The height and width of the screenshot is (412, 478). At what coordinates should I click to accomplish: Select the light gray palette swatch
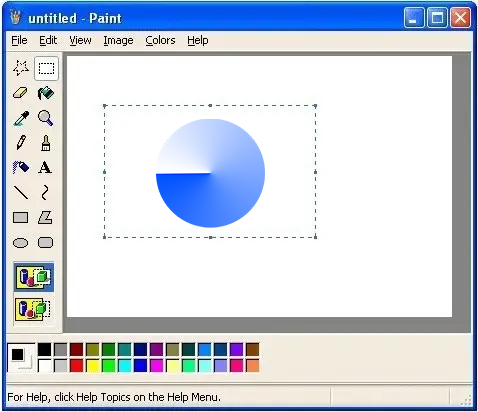pyautogui.click(x=61, y=366)
